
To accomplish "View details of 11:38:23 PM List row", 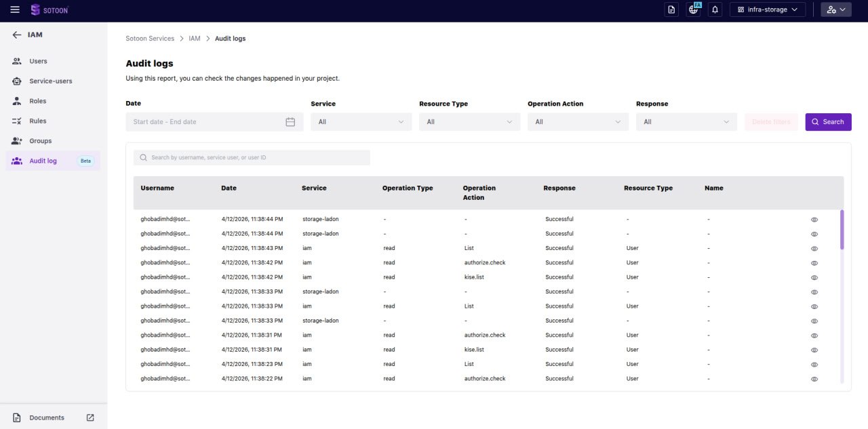I will click(814, 365).
